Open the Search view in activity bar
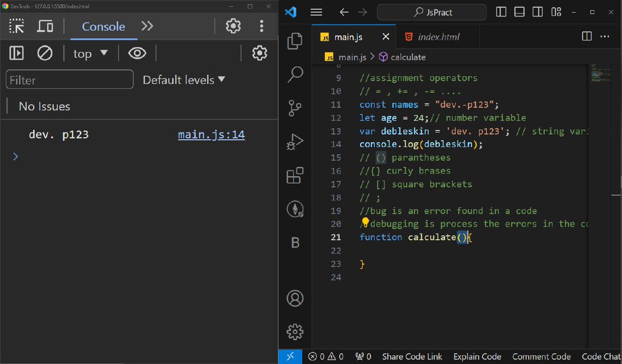 (295, 75)
